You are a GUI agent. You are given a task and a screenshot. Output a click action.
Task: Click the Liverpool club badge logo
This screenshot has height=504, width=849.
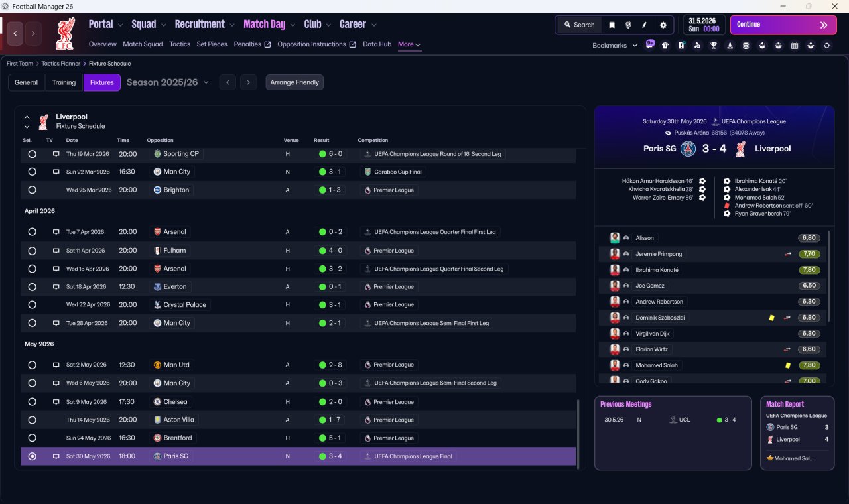(66, 32)
